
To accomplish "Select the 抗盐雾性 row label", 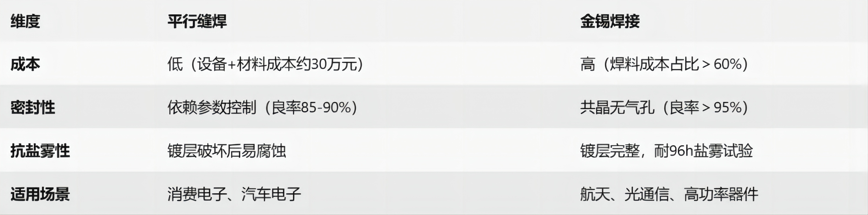I will [x=40, y=151].
